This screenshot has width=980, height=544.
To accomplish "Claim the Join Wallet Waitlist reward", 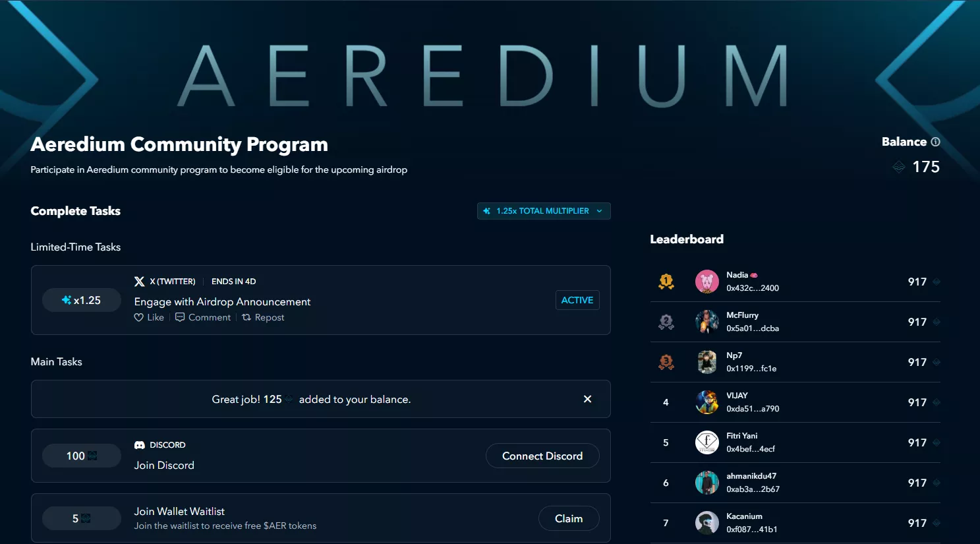I will pyautogui.click(x=568, y=518).
